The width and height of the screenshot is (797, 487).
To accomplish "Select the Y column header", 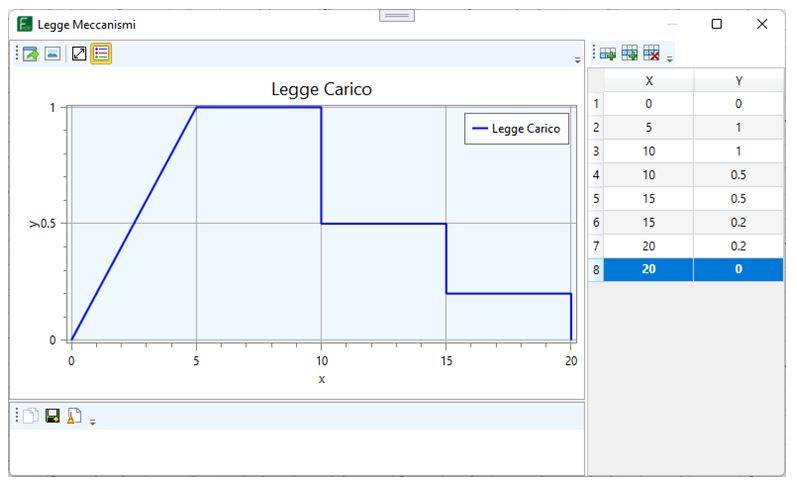I will point(739,80).
